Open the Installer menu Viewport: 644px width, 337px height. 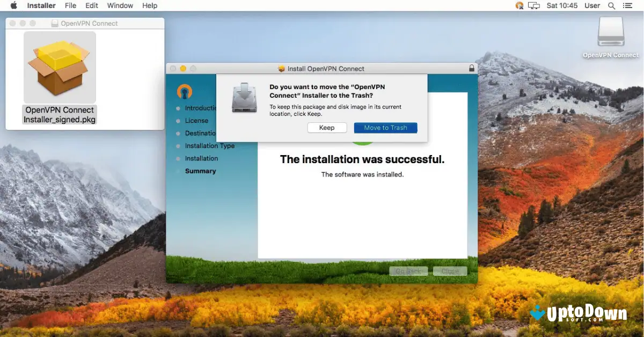tap(41, 5)
